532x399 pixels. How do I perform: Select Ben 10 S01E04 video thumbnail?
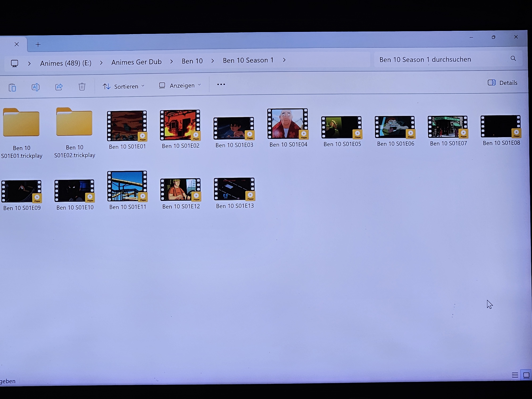click(x=287, y=124)
